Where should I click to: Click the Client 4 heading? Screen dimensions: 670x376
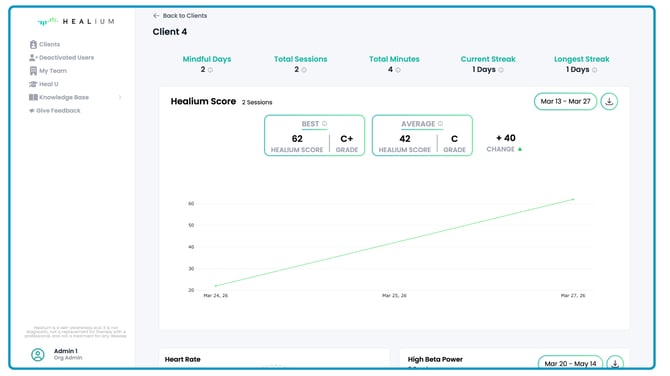click(170, 32)
